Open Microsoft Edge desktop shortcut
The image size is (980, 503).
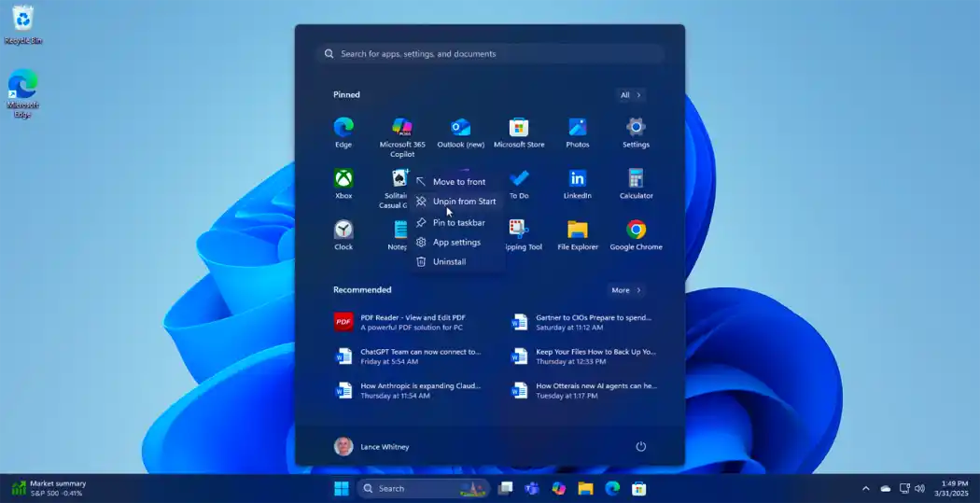tap(22, 93)
